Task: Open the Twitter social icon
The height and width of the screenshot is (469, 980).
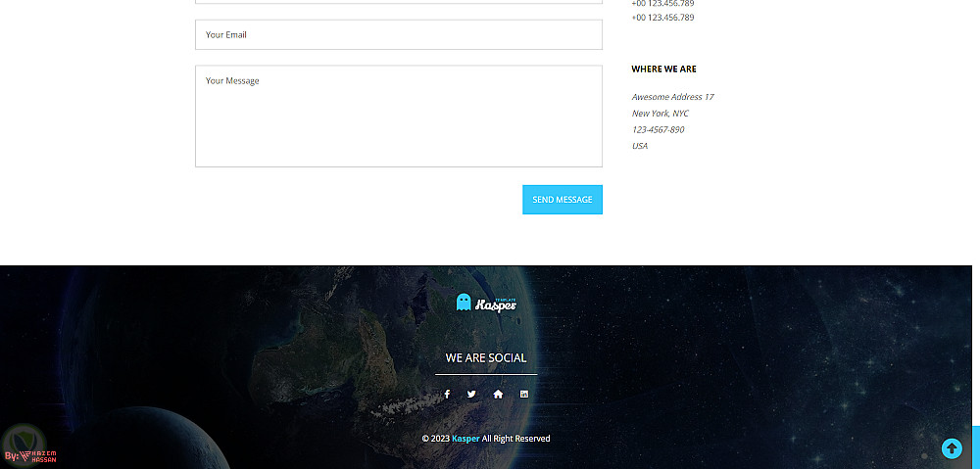Action: tap(472, 394)
